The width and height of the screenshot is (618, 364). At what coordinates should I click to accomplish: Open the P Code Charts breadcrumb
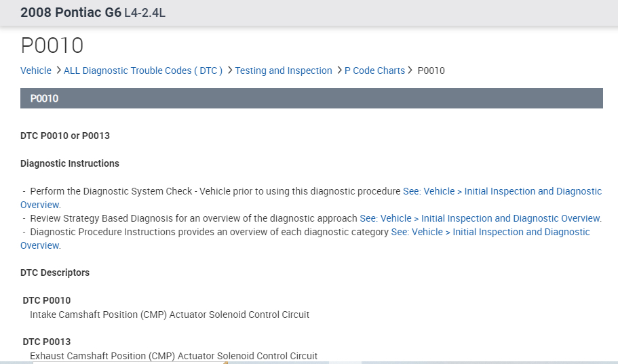click(x=374, y=70)
